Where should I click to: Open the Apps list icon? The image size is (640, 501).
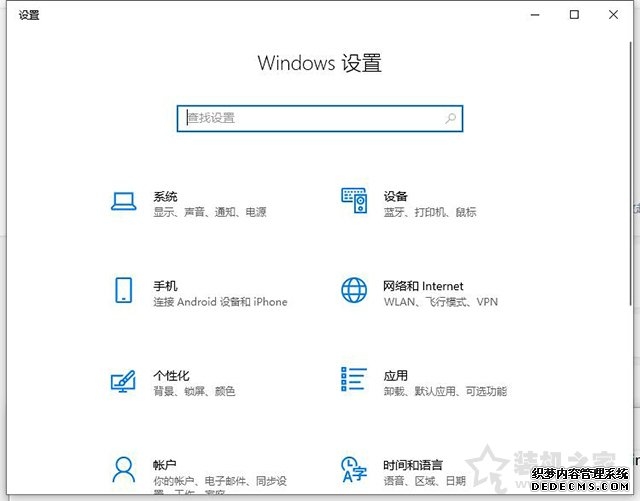point(354,379)
